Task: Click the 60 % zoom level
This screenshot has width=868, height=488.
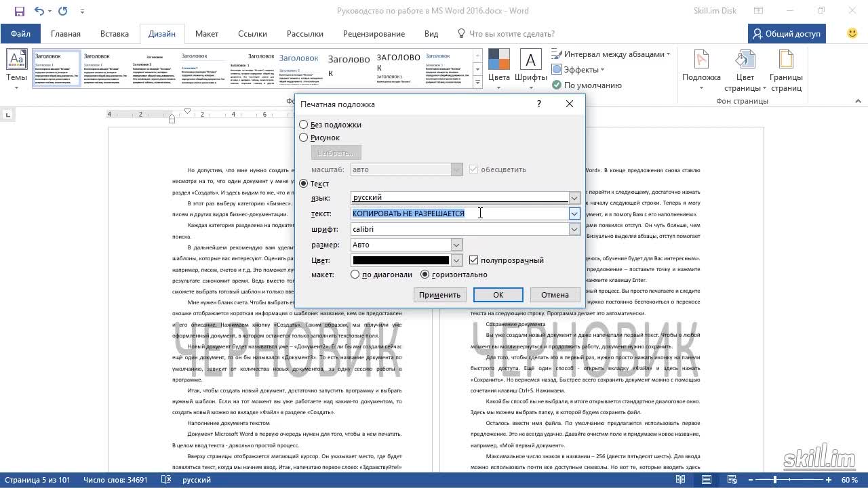Action: [x=850, y=480]
